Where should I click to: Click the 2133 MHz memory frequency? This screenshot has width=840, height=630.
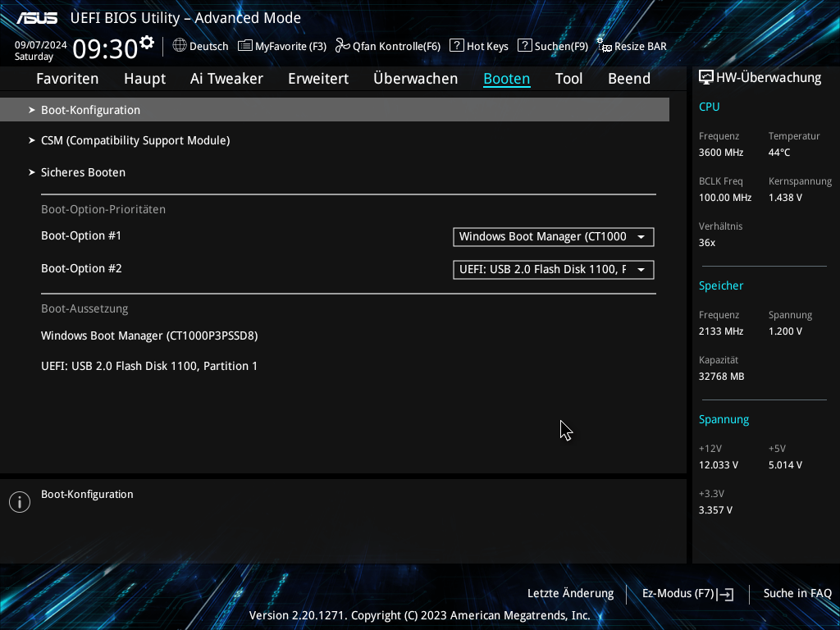721,331
